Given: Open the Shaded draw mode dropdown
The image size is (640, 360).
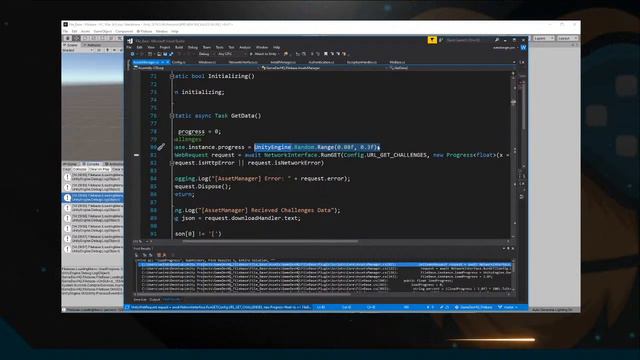Looking at the screenshot, I should point(78,50).
